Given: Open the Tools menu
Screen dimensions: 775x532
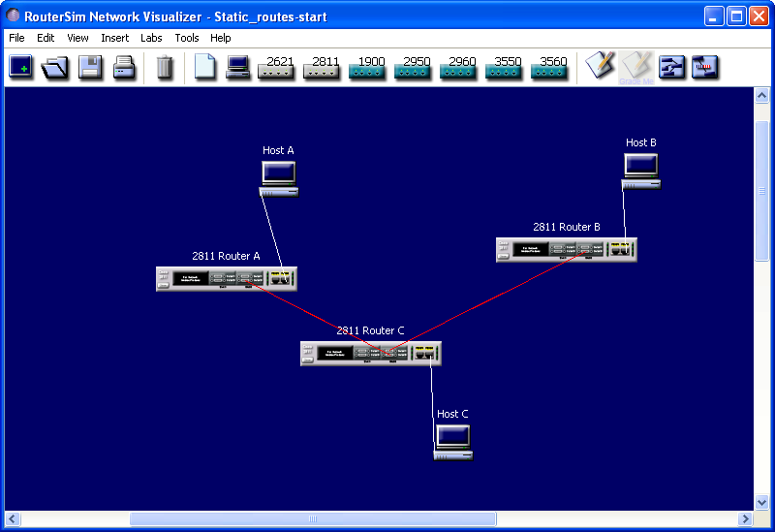Looking at the screenshot, I should 187,38.
